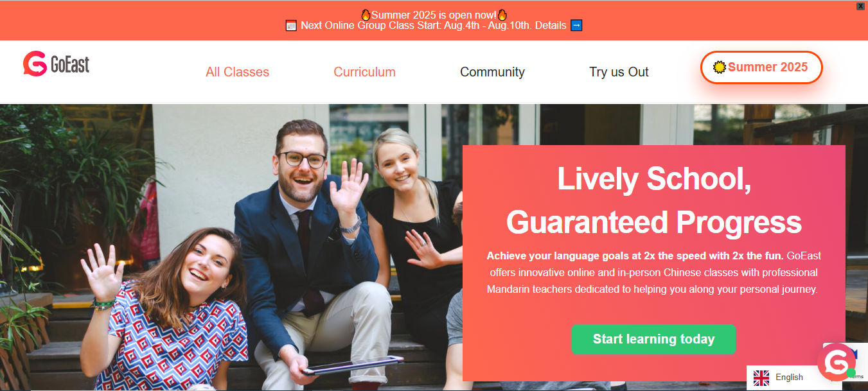868x391 pixels.
Task: Click the Summer 2025 button
Action: (761, 67)
